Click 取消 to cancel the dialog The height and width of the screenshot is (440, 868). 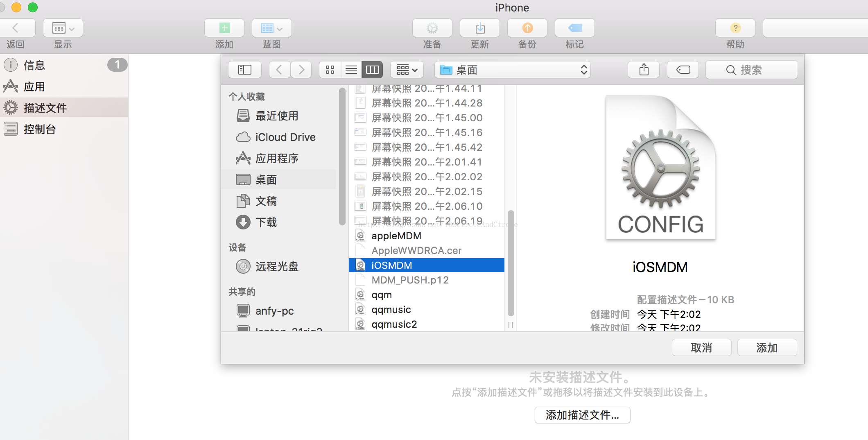pos(701,348)
